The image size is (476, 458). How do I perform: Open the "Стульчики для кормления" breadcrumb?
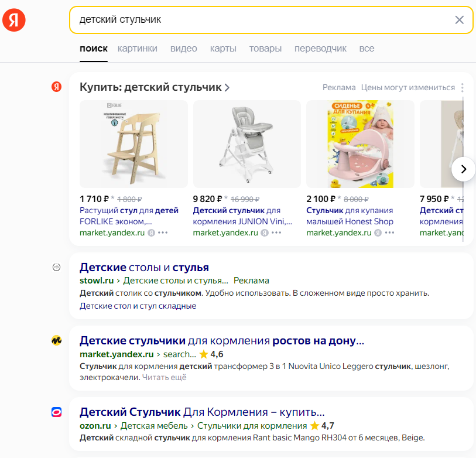(252, 426)
